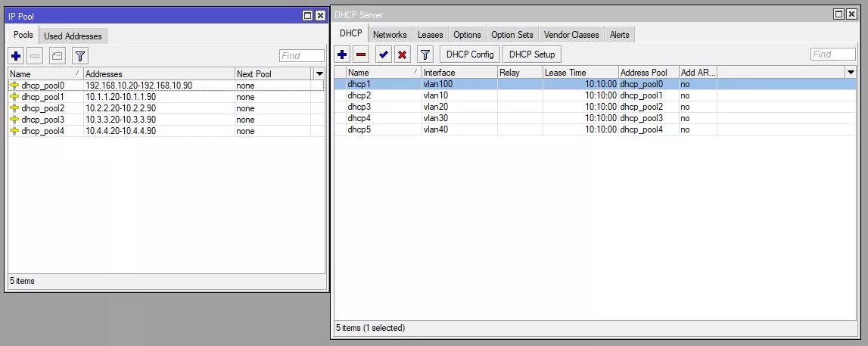
Task: Switch to DHCP tab
Action: pos(351,33)
